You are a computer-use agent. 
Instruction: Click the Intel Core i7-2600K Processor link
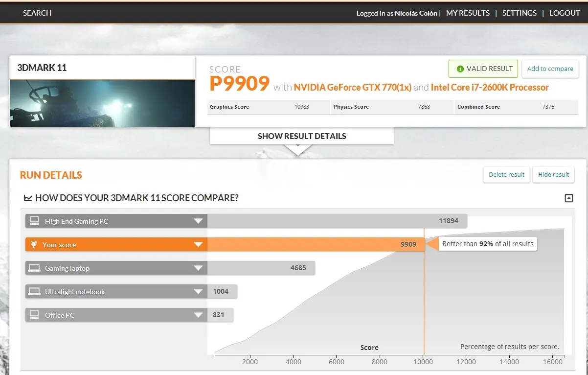490,87
